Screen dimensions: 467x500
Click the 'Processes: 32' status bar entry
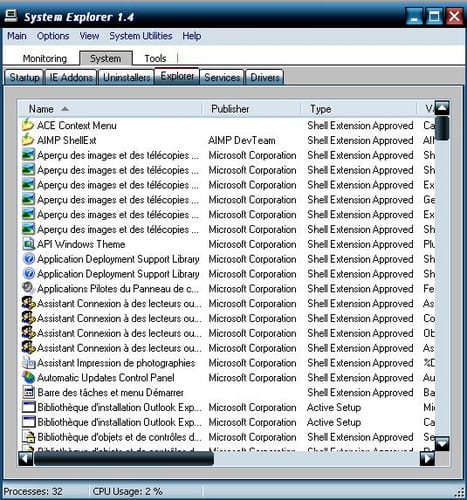[x=33, y=491]
